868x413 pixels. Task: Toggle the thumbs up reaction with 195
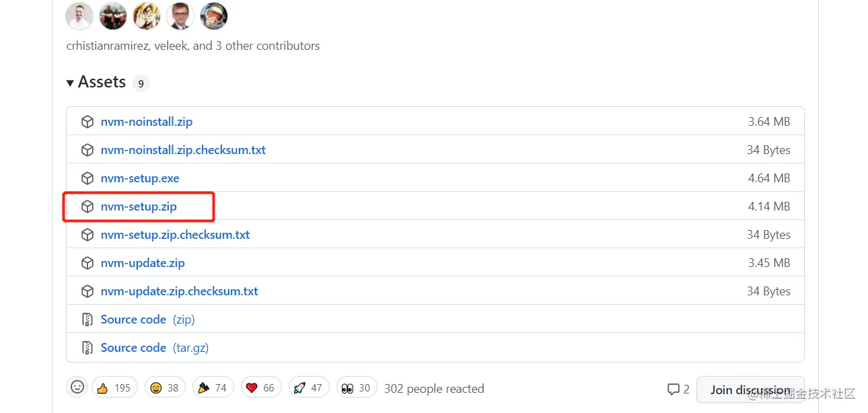tap(114, 387)
